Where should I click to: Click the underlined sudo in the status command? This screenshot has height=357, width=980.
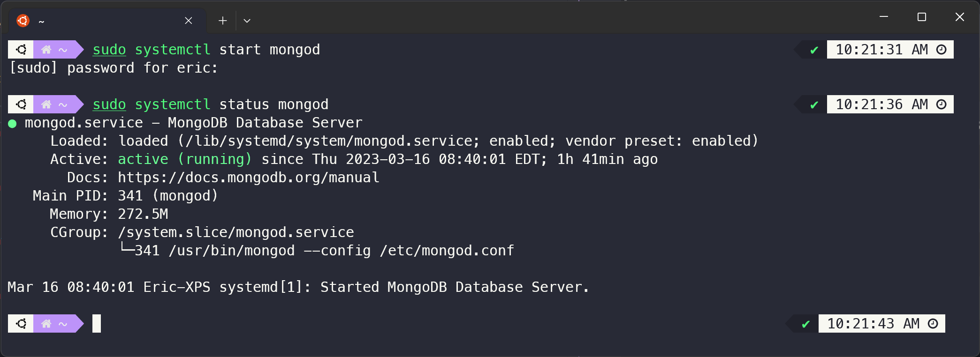point(109,104)
